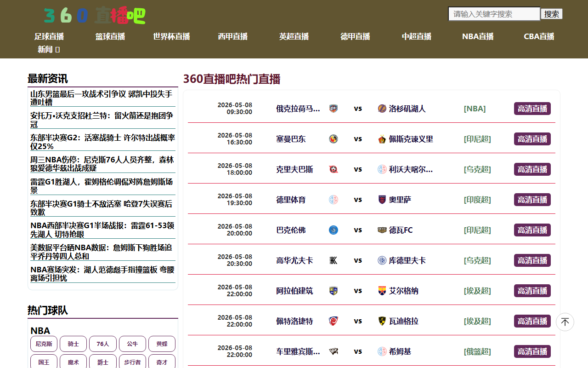Click the 高华尤夫卡 team logo

point(334,260)
